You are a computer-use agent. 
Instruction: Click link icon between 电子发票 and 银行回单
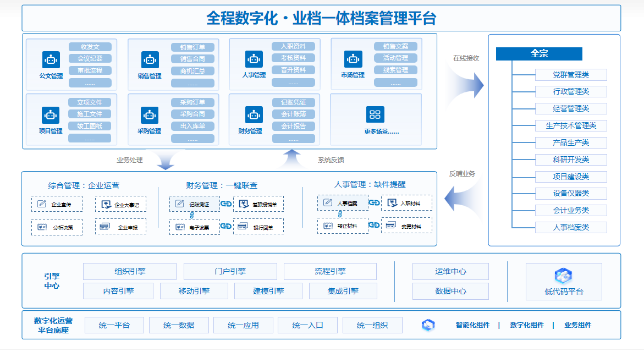pyautogui.click(x=226, y=226)
